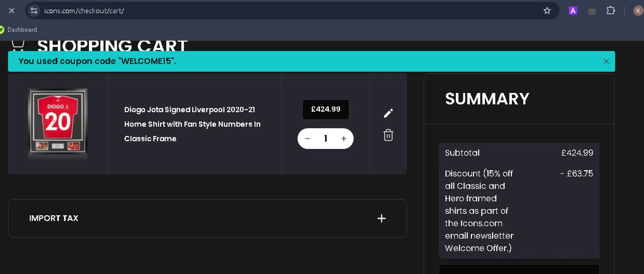Click the greyed-out extension icon
The image size is (644, 274).
coord(592,11)
